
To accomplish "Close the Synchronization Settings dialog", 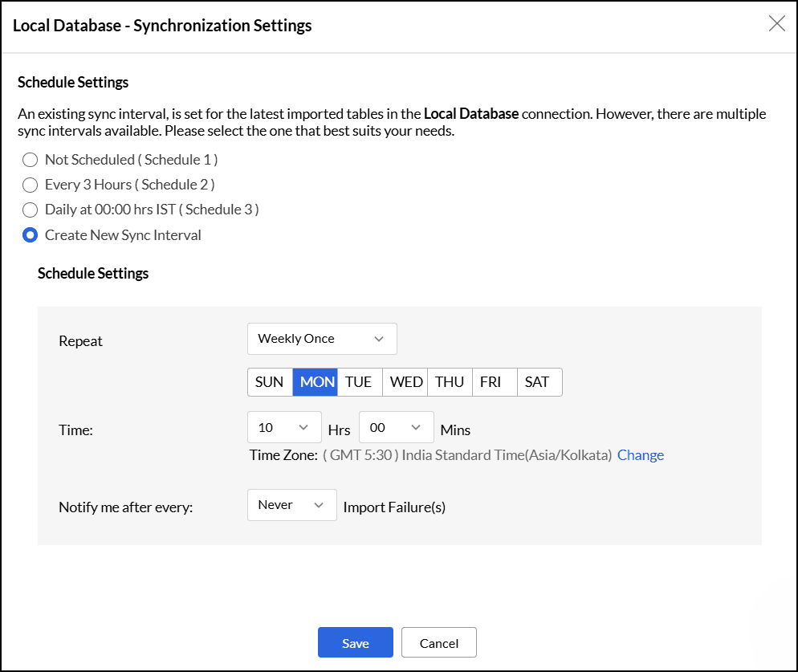I will click(776, 24).
